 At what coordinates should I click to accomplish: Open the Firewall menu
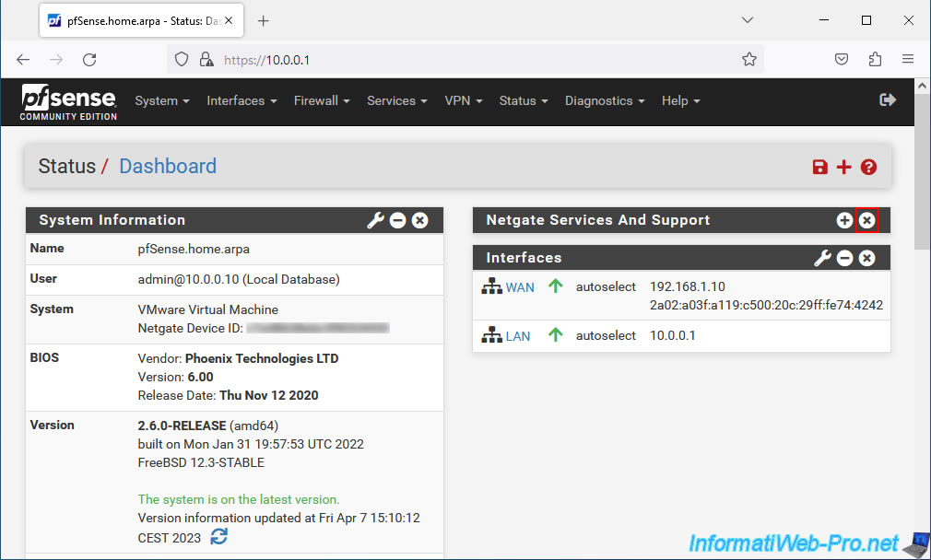322,100
